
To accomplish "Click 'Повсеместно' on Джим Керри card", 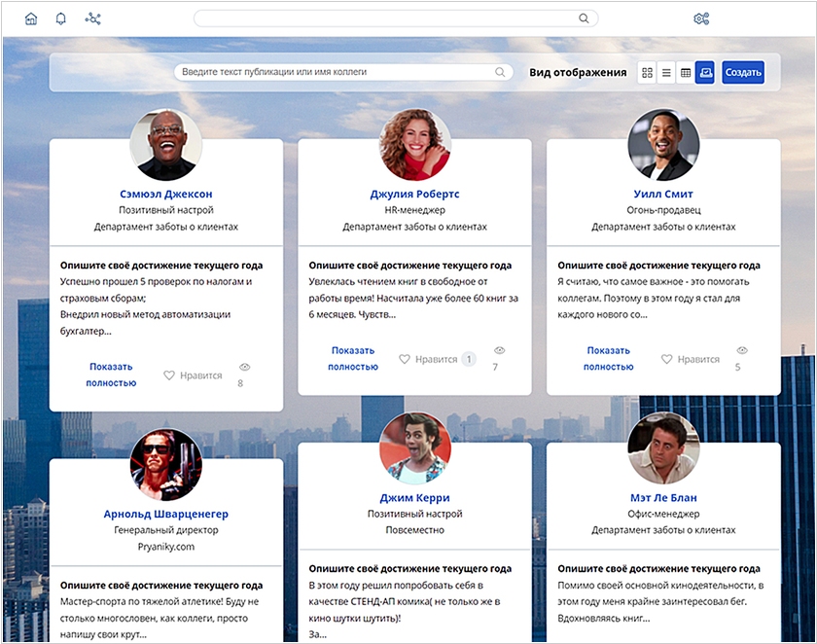I will tap(414, 530).
